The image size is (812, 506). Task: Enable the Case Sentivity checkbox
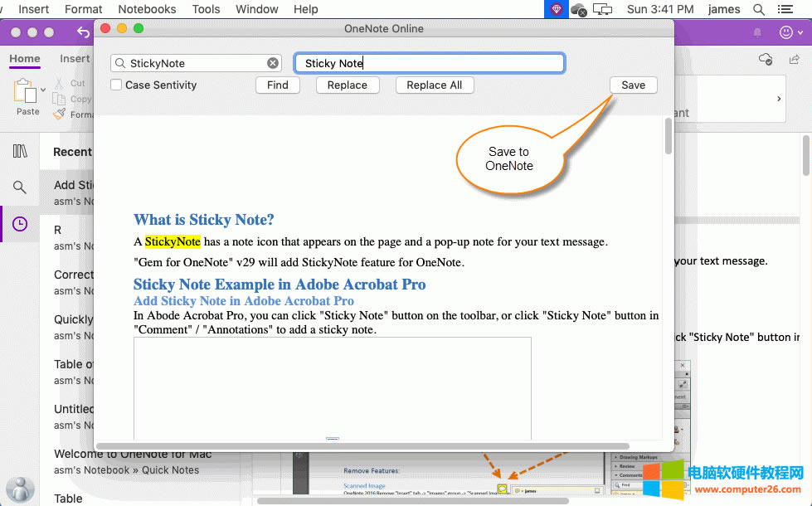(x=117, y=85)
